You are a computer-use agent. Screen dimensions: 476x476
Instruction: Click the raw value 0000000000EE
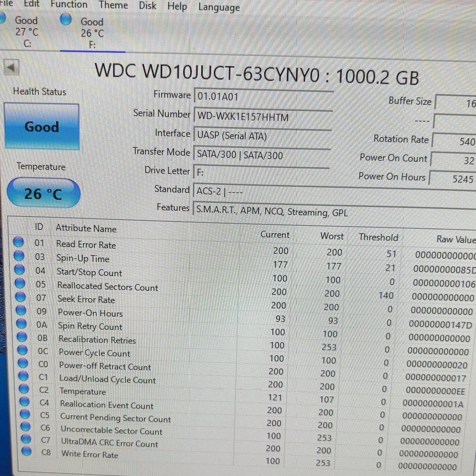435,391
